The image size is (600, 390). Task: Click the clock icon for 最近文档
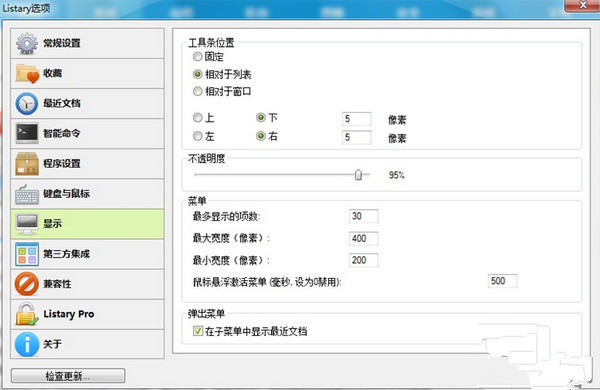pyautogui.click(x=27, y=103)
